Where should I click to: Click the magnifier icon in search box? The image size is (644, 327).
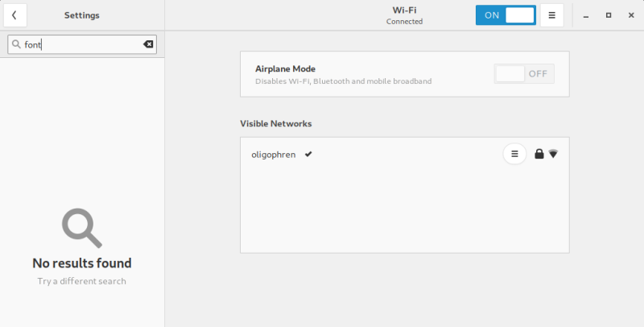[x=16, y=44]
